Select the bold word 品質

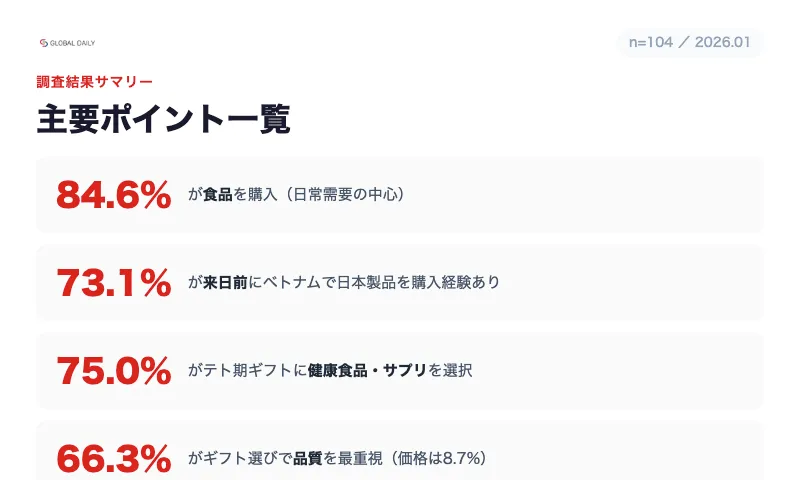(308, 458)
